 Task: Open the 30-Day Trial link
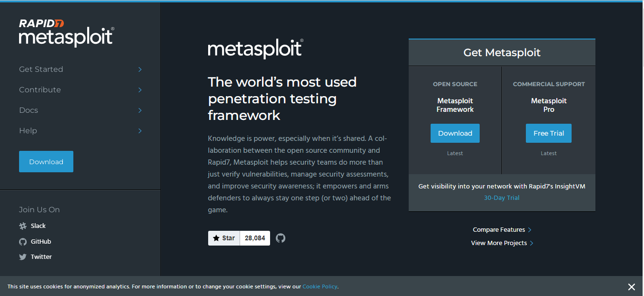[x=502, y=198]
